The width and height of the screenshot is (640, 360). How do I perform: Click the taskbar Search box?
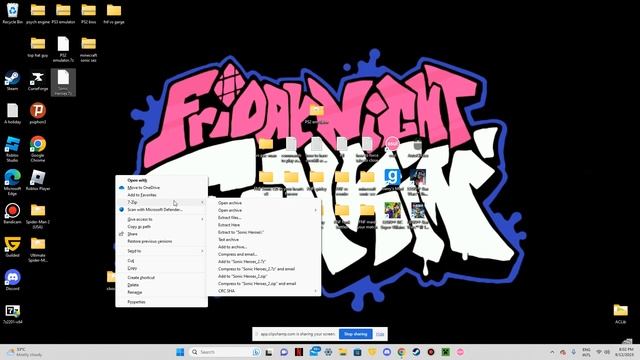[x=225, y=352]
